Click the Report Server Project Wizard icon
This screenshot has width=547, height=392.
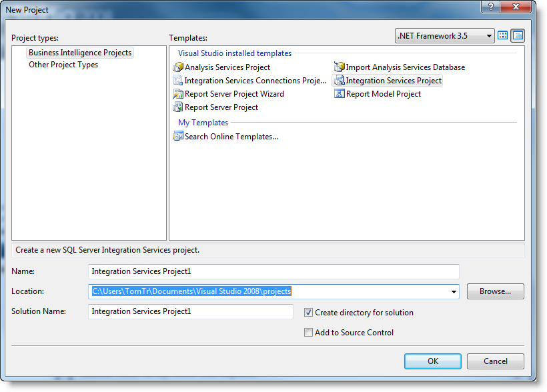[178, 94]
